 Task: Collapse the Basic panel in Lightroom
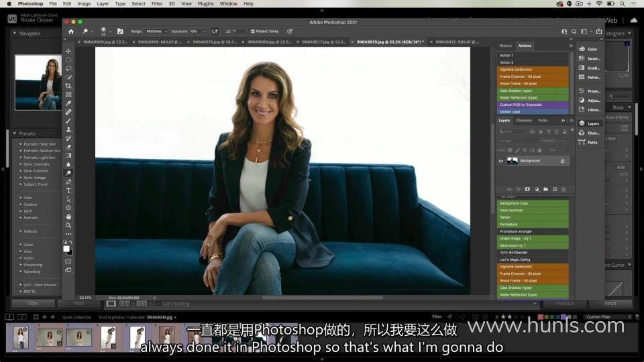click(629, 107)
